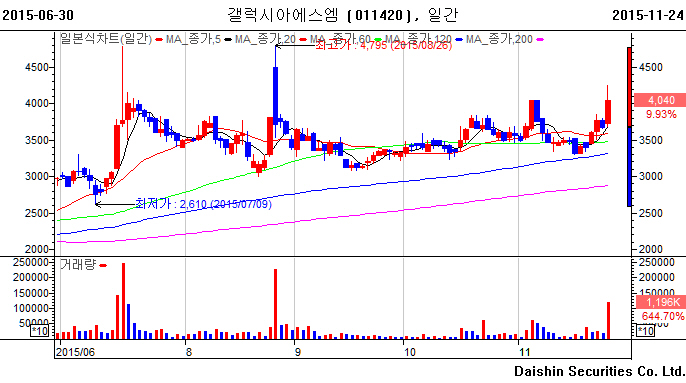Image resolution: width=686 pixels, height=383 pixels.
Task: Click the red-blue price range bar at right
Action: pyautogui.click(x=629, y=127)
